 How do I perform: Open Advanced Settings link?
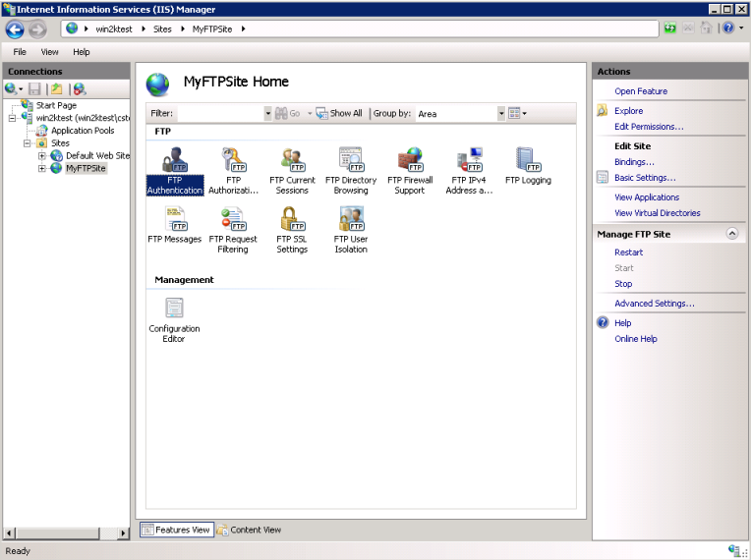[x=655, y=304]
